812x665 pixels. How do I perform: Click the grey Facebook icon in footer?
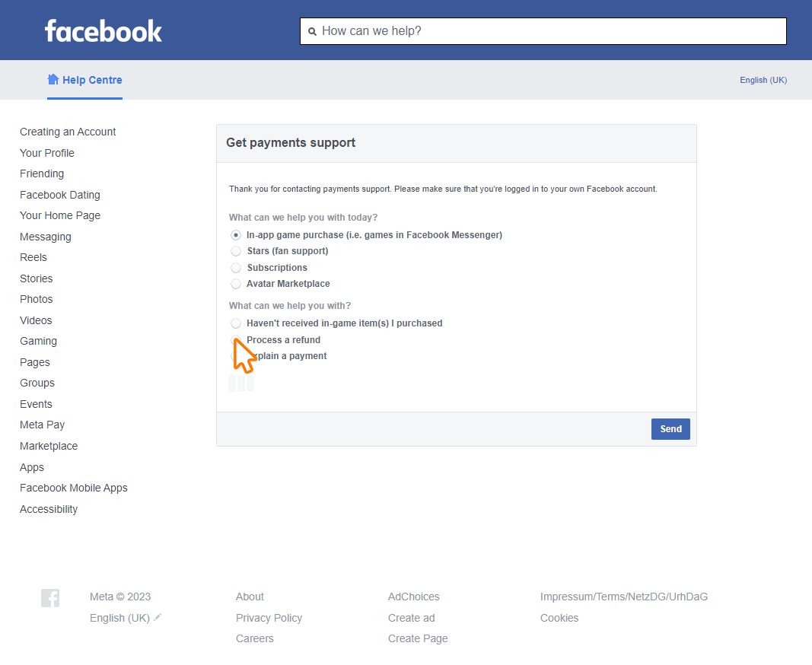click(x=50, y=598)
